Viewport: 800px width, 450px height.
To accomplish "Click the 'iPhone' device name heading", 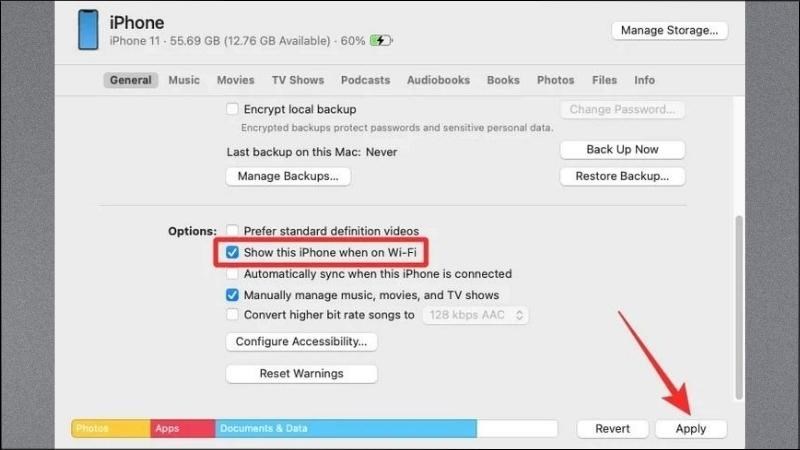I will 137,22.
